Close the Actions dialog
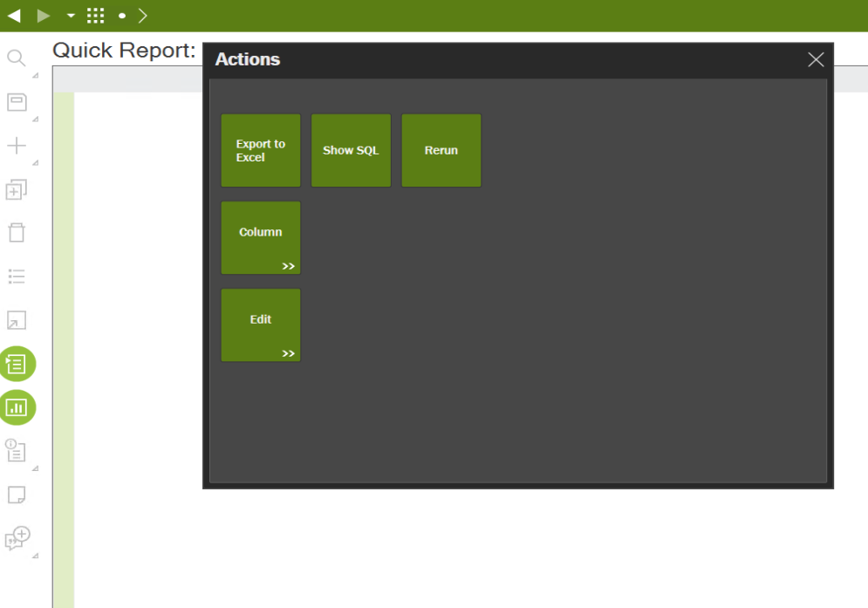 (x=816, y=59)
